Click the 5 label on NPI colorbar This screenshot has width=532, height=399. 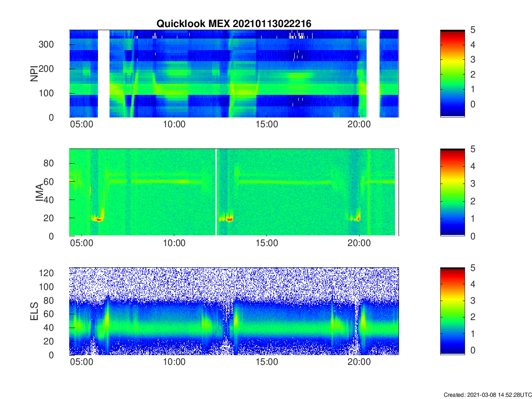point(473,30)
